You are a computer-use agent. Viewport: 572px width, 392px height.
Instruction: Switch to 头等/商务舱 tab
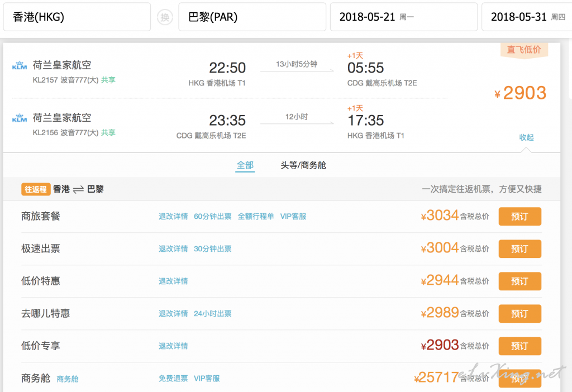point(303,165)
